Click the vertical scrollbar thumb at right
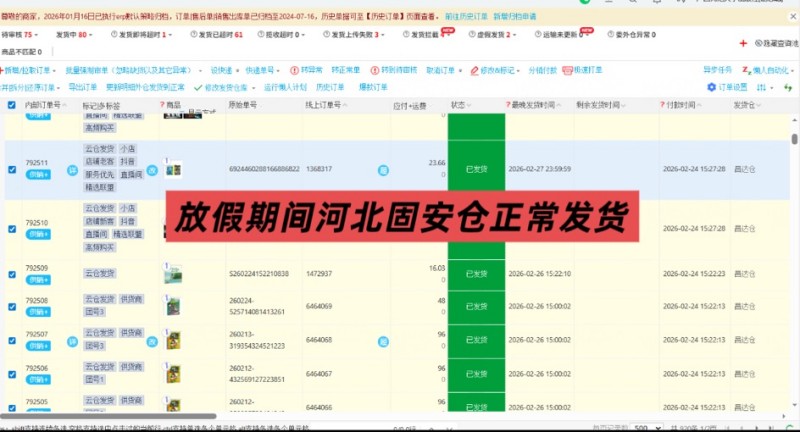The width and height of the screenshot is (800, 432). coord(794,139)
